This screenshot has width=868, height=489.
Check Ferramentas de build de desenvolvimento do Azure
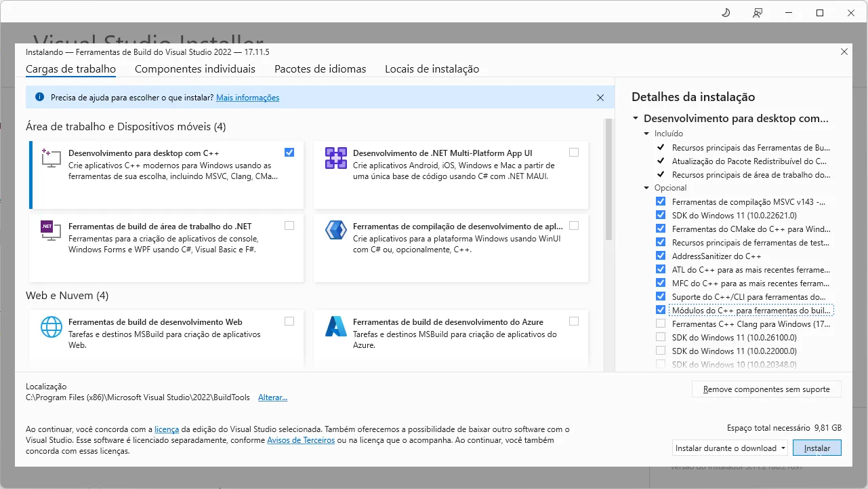pyautogui.click(x=574, y=321)
